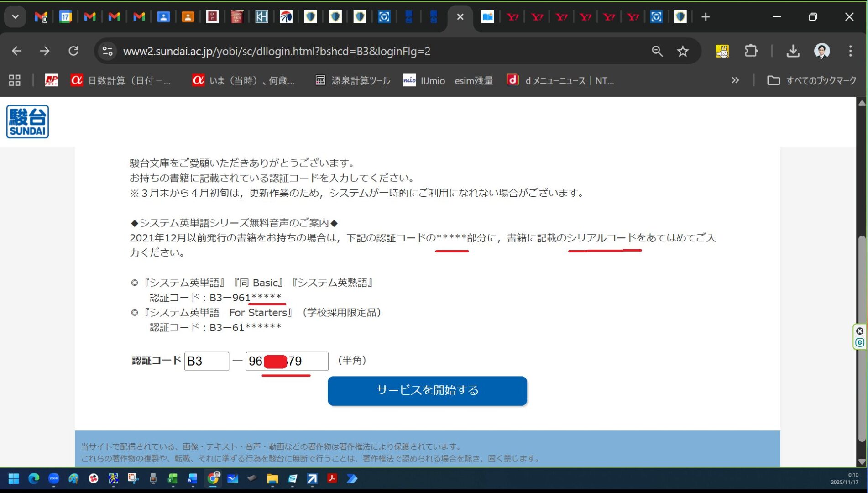Viewport: 868px width, 493px height.
Task: Open the すべてのブックマーク folder
Action: pos(811,80)
